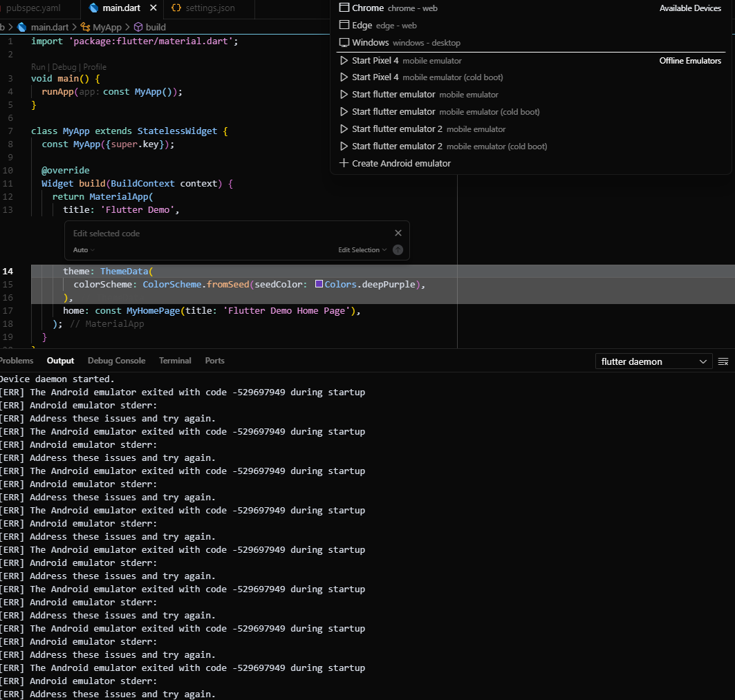Click the deepPurple color swatch
The width and height of the screenshot is (735, 700).
coord(319,284)
